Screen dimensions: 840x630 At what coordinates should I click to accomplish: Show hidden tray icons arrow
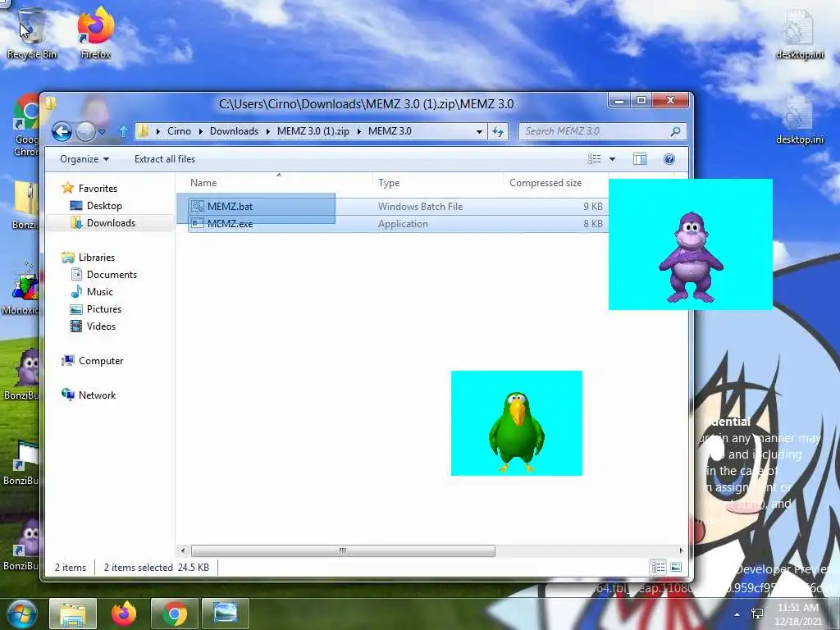[x=737, y=614]
